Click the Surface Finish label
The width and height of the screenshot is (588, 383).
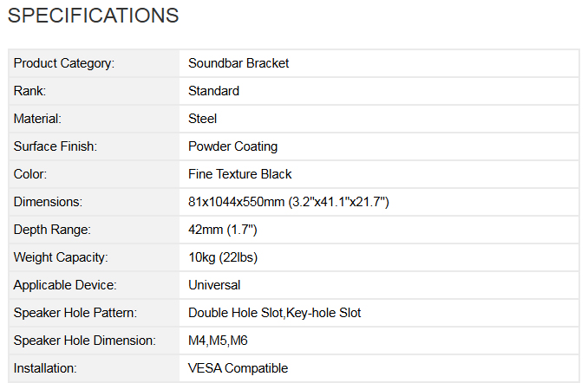56,146
